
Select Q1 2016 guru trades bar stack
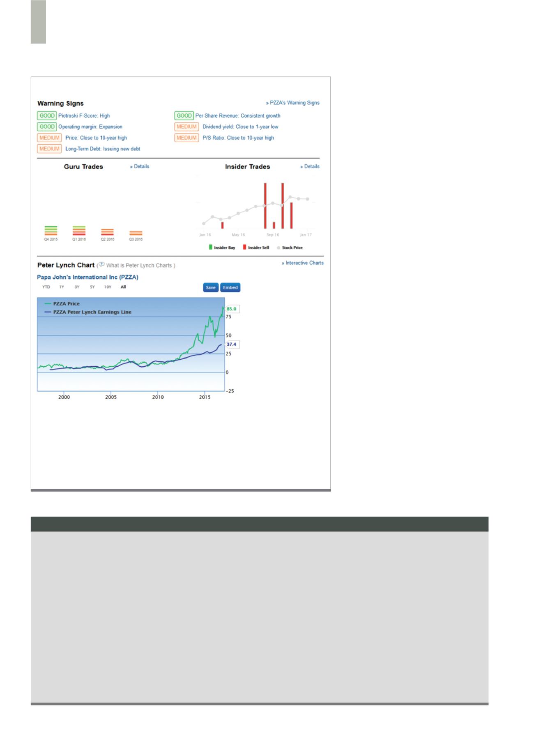[79, 231]
